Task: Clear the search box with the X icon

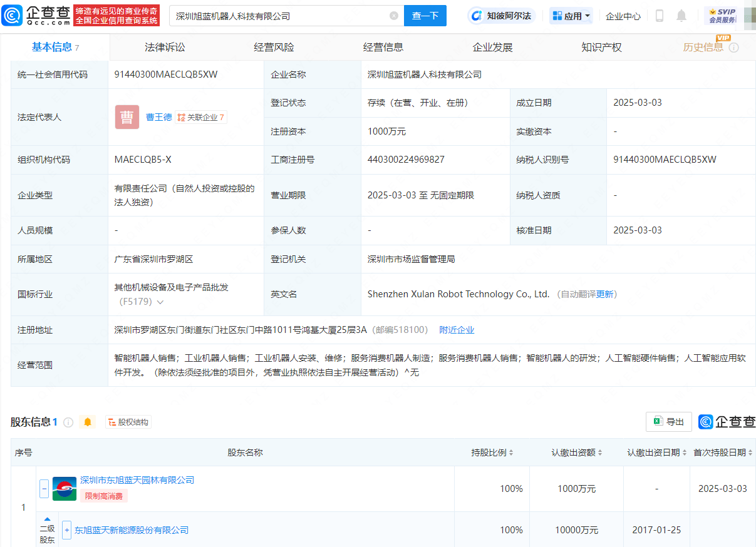Action: click(394, 16)
